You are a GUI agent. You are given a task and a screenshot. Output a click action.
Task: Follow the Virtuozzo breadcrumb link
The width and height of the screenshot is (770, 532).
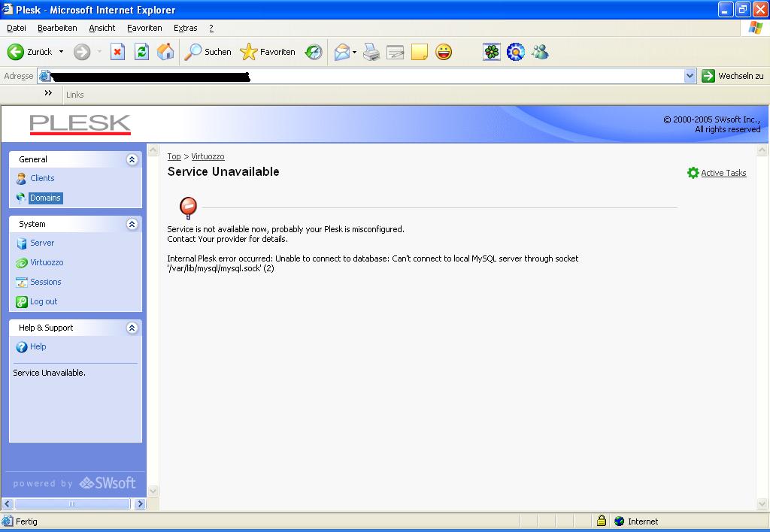click(x=208, y=156)
